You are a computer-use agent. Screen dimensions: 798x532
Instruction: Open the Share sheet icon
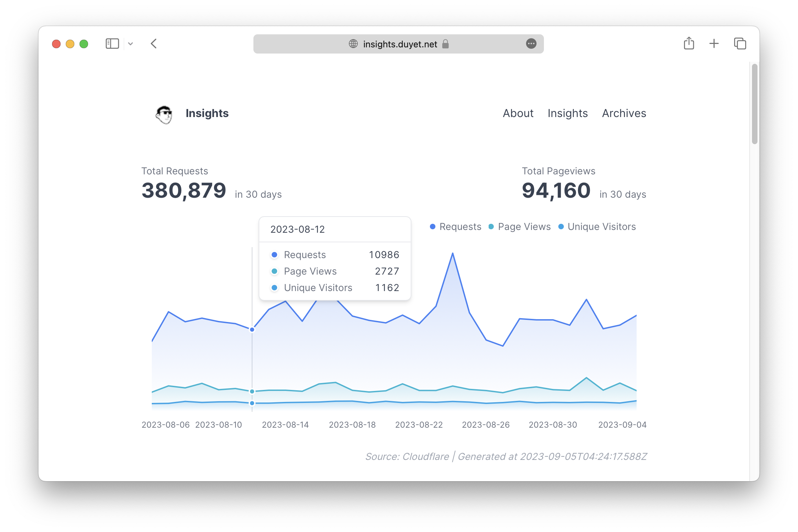[x=689, y=44]
